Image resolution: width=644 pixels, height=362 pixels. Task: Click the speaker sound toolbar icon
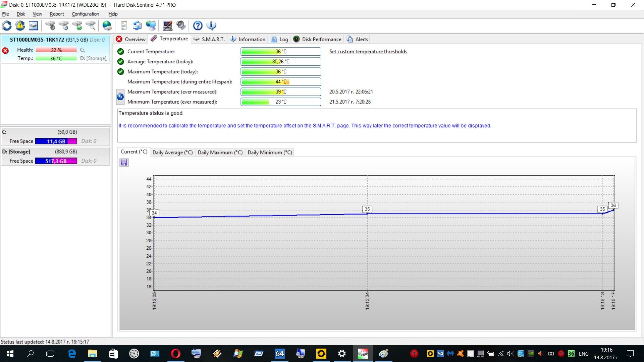(181, 25)
